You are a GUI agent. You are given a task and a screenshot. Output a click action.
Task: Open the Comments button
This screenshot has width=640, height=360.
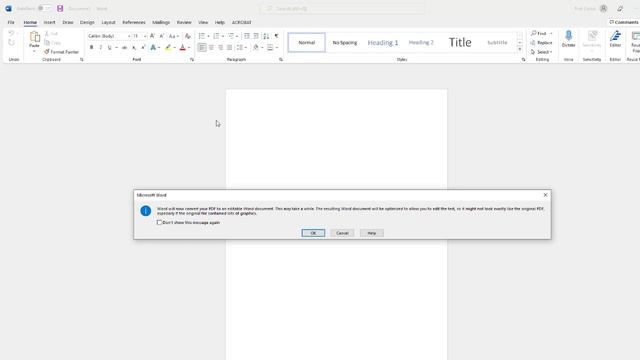coord(624,22)
